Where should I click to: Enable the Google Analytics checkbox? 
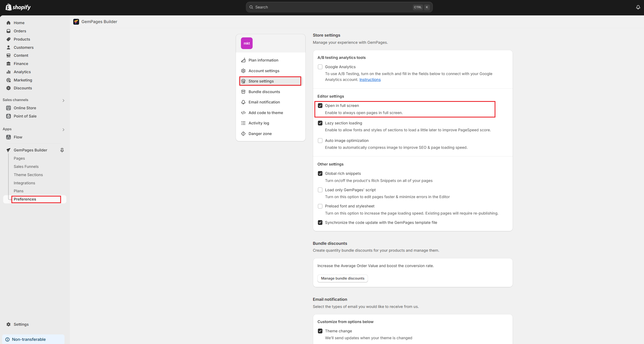coord(320,67)
